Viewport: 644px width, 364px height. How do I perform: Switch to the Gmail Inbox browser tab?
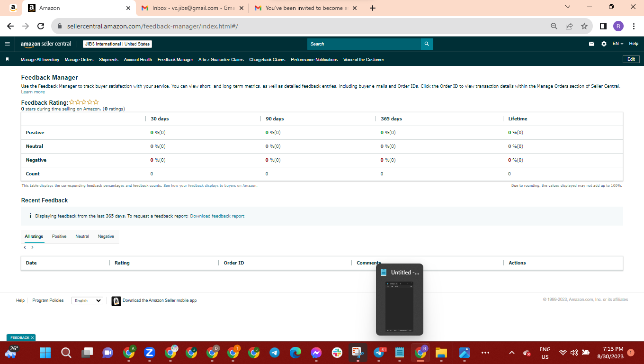193,8
